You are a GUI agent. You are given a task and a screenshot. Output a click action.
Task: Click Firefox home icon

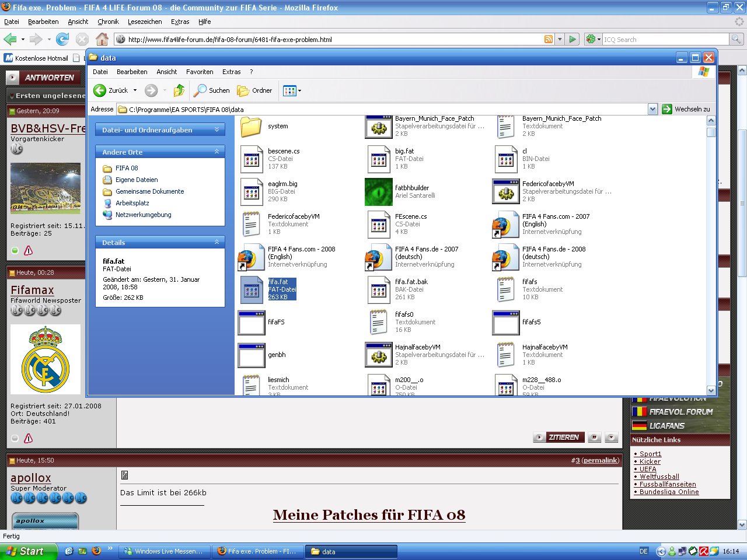102,39
